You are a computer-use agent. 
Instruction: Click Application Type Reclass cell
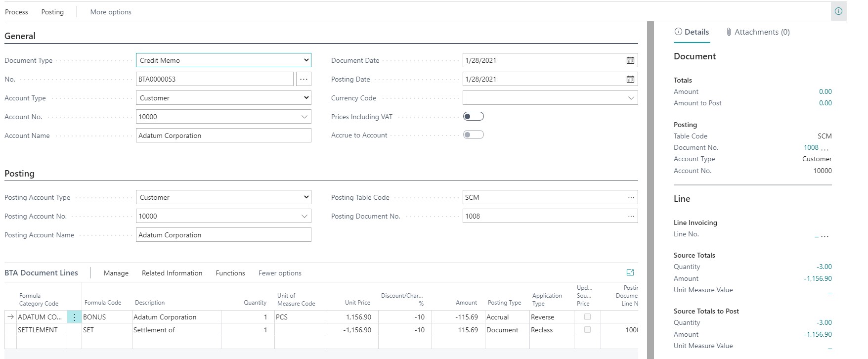coord(552,330)
